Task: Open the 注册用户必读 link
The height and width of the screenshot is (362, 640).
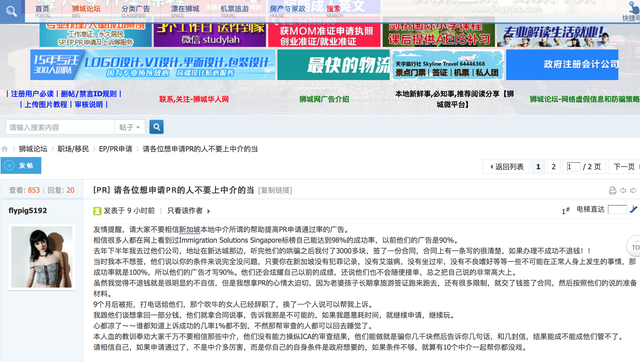Action: tap(32, 94)
